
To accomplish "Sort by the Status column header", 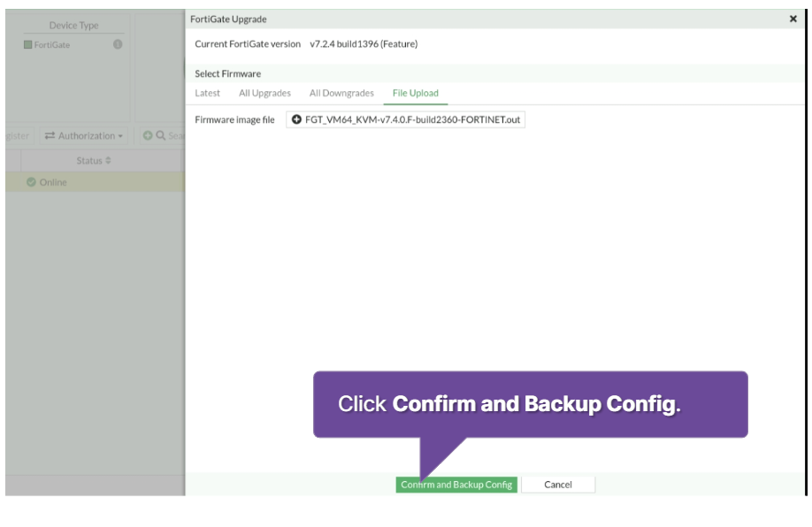I will [93, 160].
